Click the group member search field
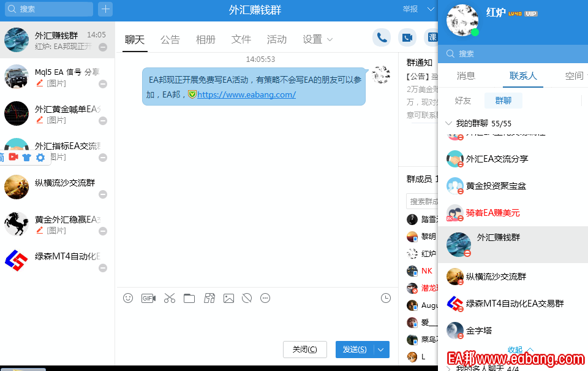The width and height of the screenshot is (588, 371). click(422, 201)
